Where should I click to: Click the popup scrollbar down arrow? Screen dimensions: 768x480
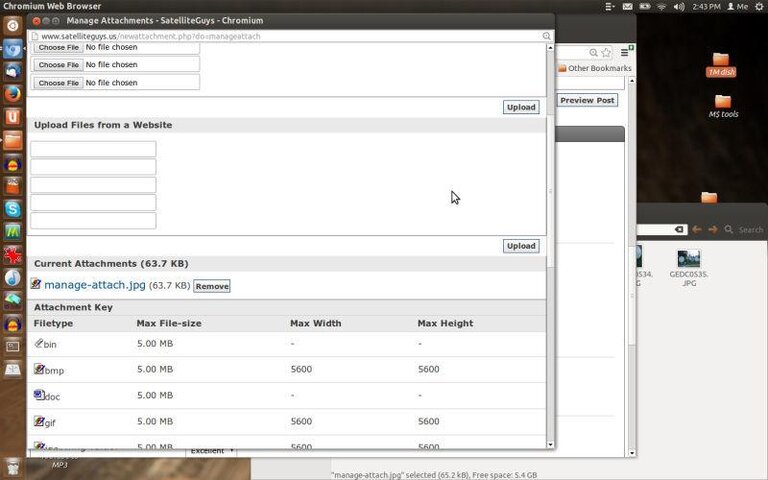550,444
